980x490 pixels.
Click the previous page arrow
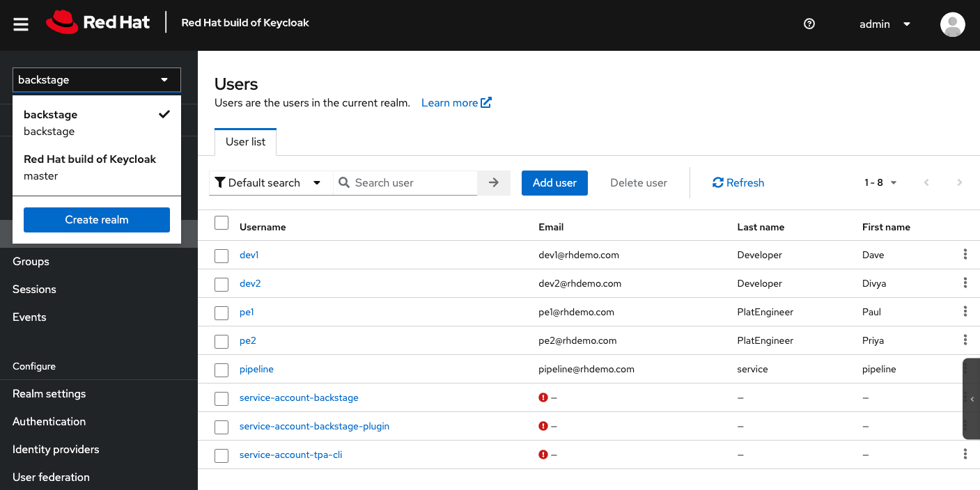(926, 182)
